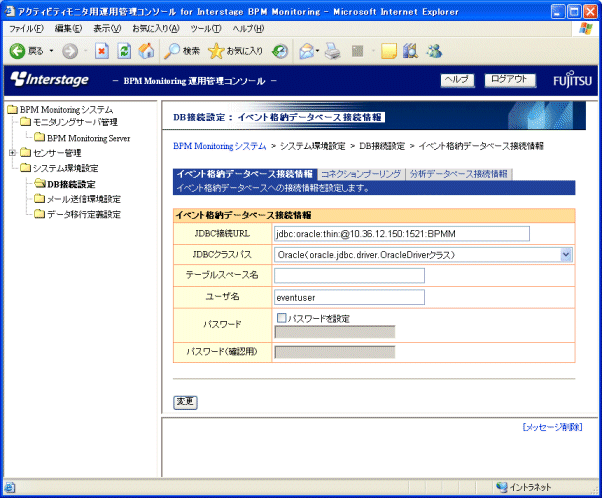Click the テーブルスペース名 input field

[x=349, y=275]
